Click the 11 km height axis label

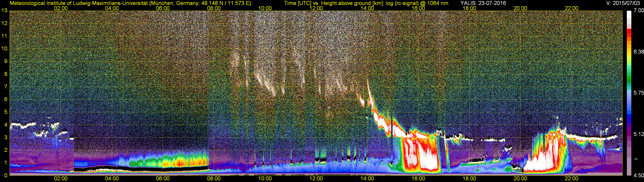click(x=5, y=36)
